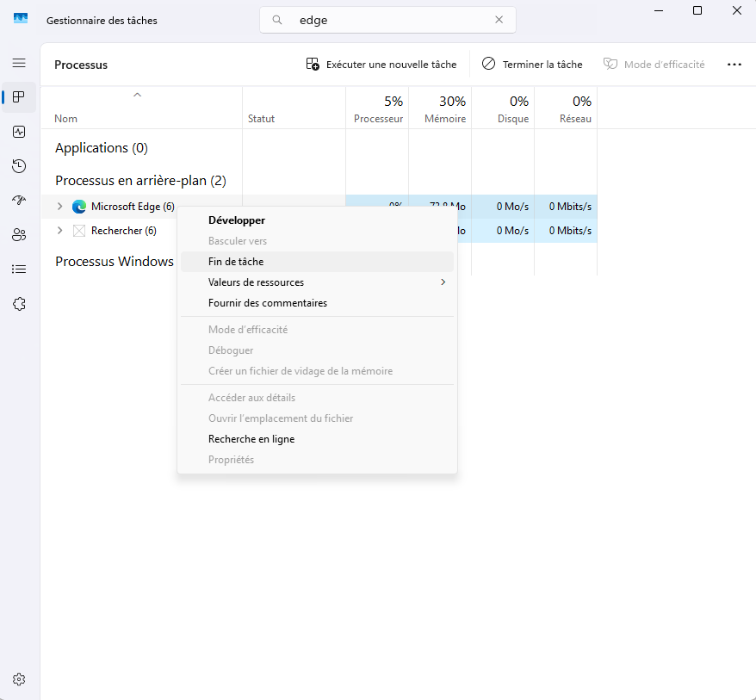Click the Task Manager app icon
The width and height of the screenshot is (756, 700).
pos(21,19)
